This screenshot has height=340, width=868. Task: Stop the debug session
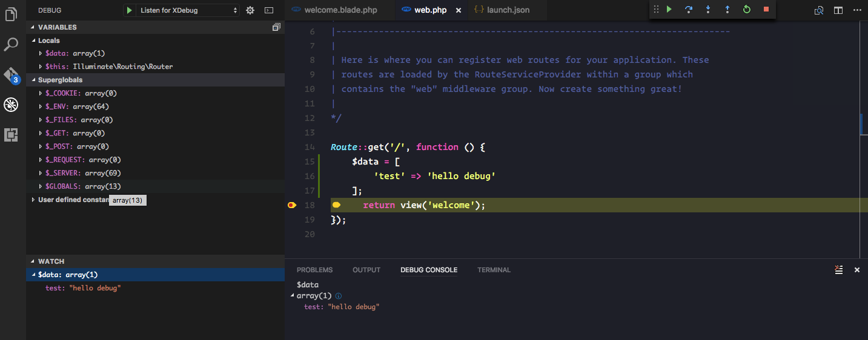766,10
